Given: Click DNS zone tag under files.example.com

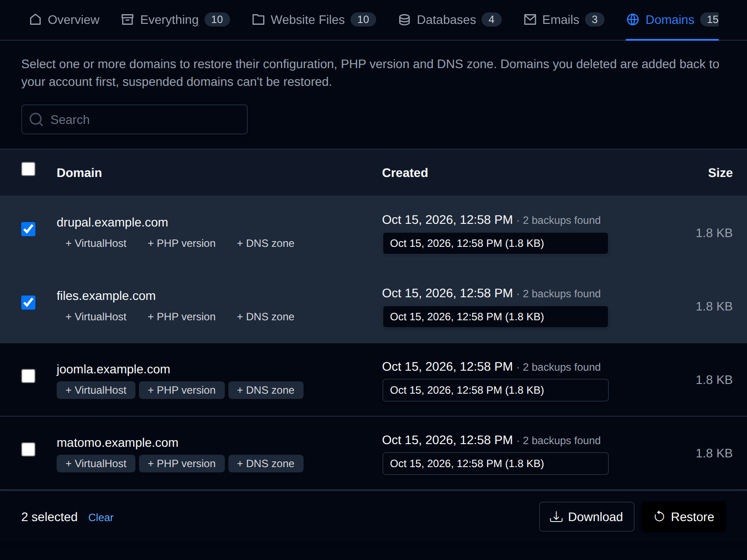Looking at the screenshot, I should pos(266,317).
